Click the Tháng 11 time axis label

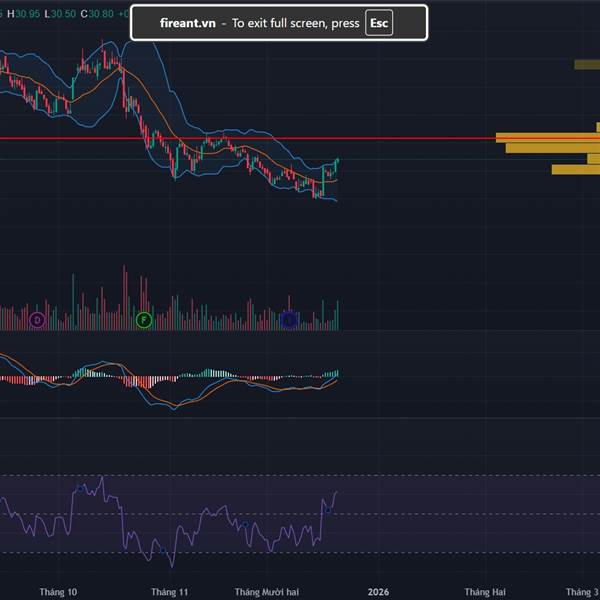click(x=170, y=592)
